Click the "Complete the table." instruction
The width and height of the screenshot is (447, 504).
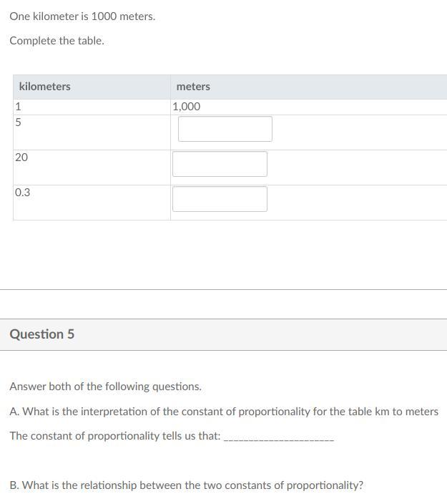[57, 41]
